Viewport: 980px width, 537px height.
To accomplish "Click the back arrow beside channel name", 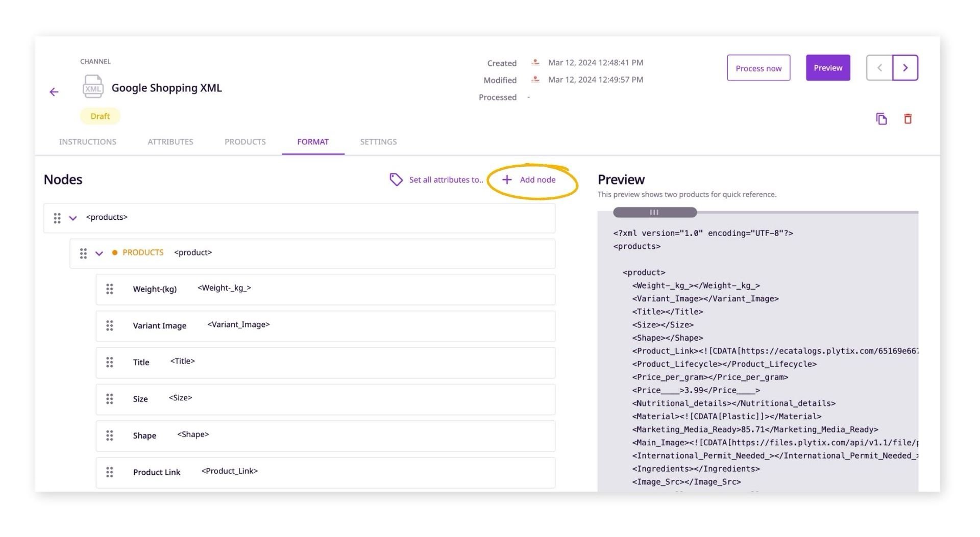I will 54,92.
